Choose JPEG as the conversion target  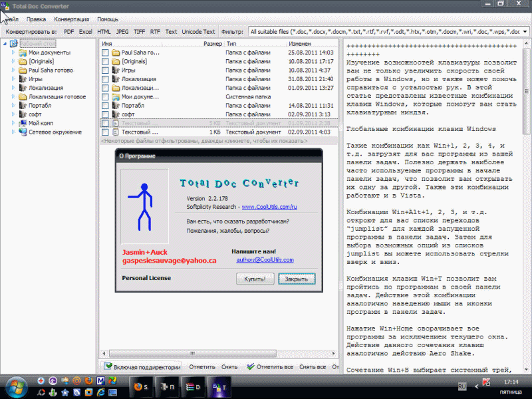click(x=122, y=31)
